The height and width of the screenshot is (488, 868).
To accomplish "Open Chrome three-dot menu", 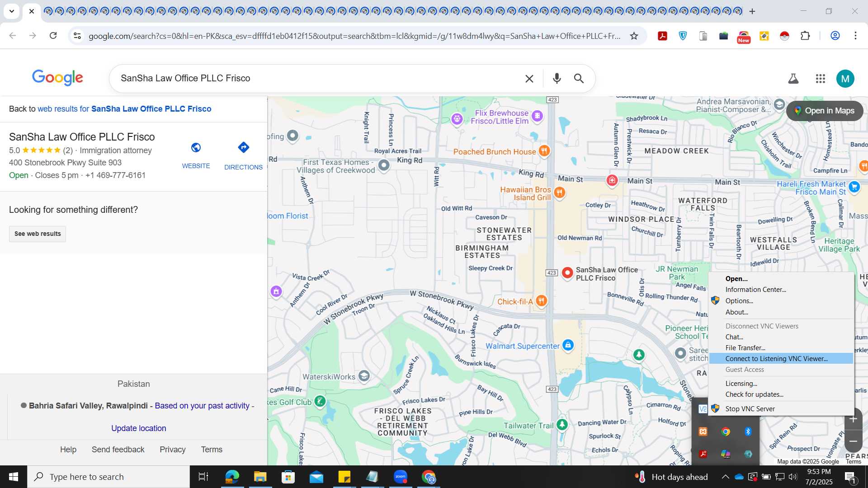I will tap(855, 36).
